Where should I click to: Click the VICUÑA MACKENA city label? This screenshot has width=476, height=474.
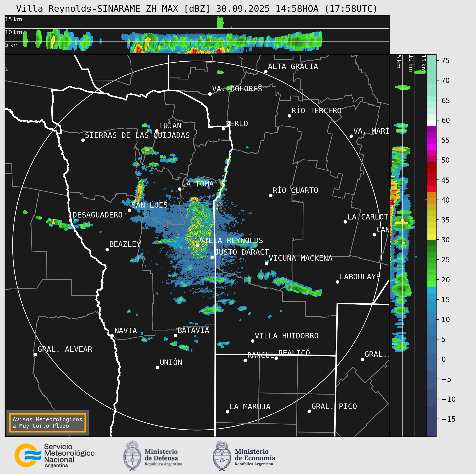(301, 258)
